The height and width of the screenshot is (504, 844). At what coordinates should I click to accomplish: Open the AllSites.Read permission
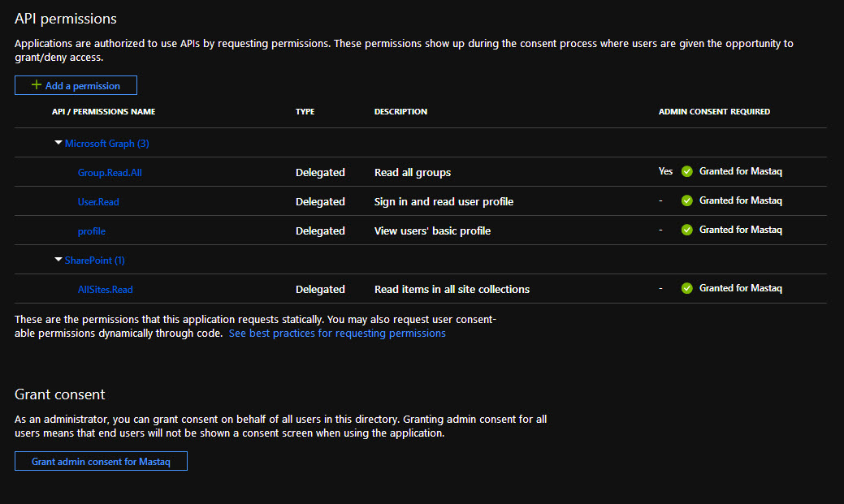[105, 290]
